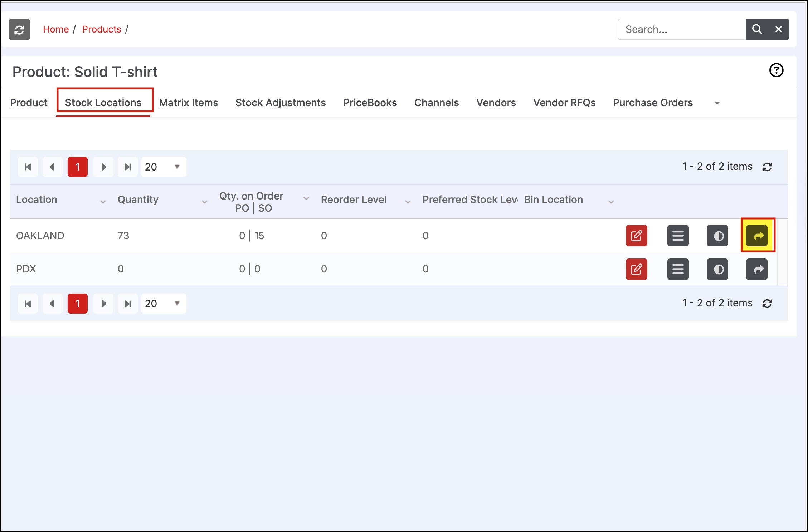Click the share arrow icon for PDX
This screenshot has width=808, height=532.
(757, 269)
